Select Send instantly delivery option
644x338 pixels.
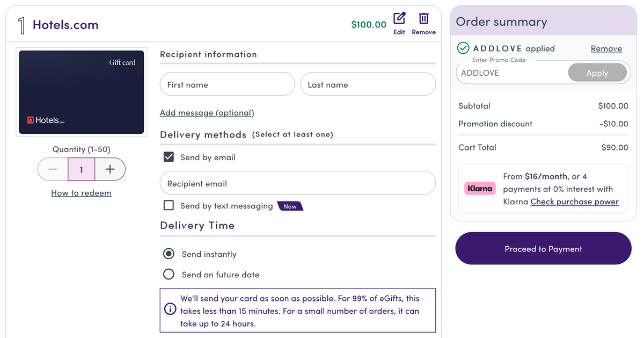click(169, 254)
